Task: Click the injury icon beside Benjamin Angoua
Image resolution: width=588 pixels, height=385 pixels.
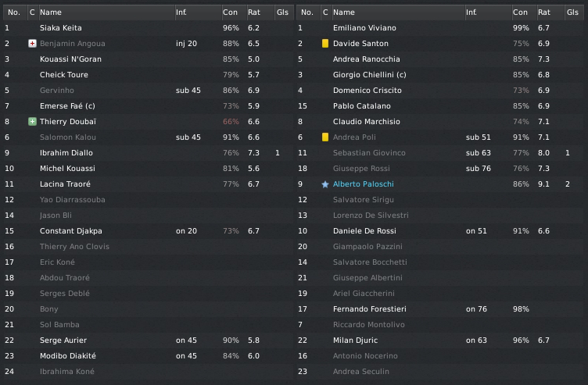Action: [x=32, y=44]
